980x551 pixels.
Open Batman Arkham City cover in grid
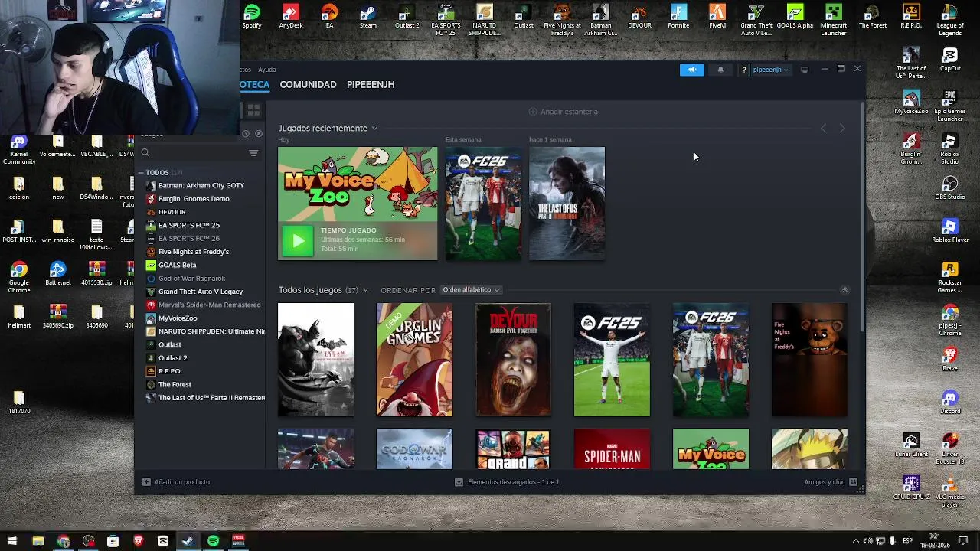click(315, 360)
